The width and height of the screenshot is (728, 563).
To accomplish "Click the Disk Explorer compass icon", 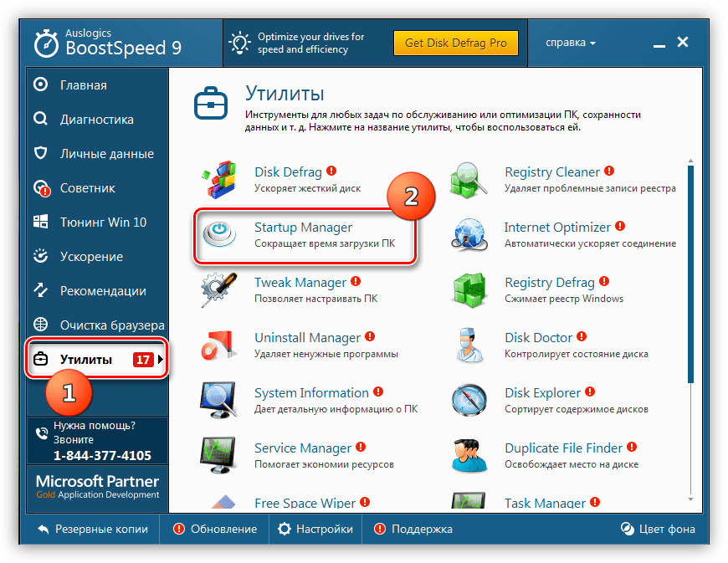I will click(x=469, y=400).
